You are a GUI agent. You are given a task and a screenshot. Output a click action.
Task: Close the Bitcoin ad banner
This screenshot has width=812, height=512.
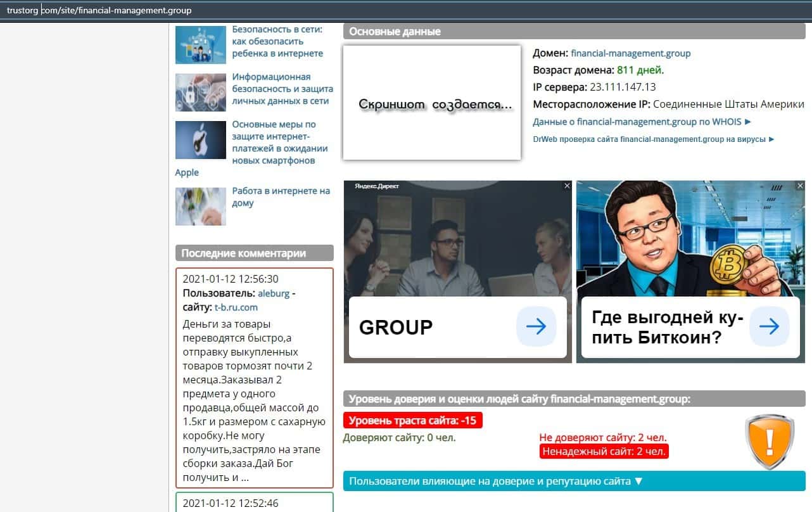[800, 186]
